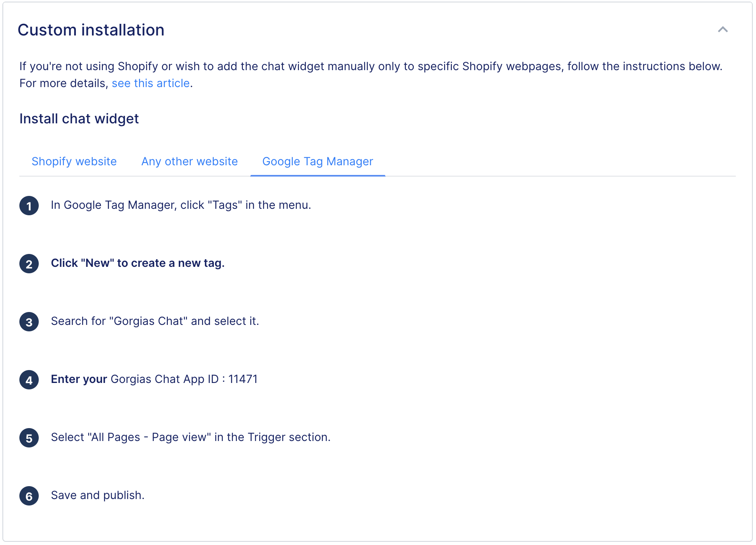Screen dimensions: 756x545
Task: Click the text "Search for Gorgias Chat and select it"
Action: coord(155,321)
